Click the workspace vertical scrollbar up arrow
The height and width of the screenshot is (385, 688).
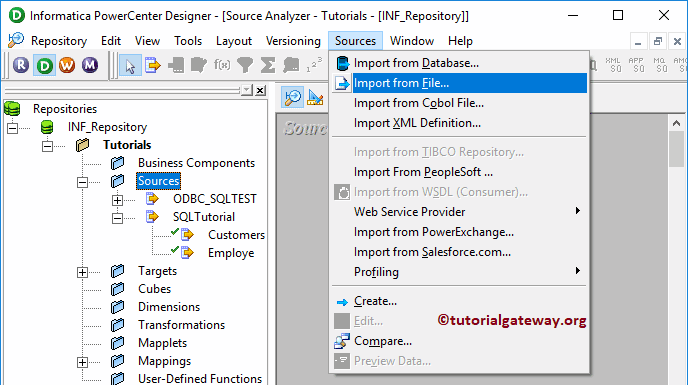pyautogui.click(x=676, y=124)
